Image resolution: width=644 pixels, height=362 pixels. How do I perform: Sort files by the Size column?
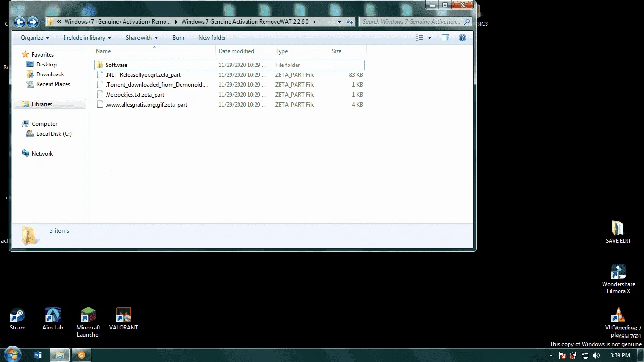coord(347,51)
